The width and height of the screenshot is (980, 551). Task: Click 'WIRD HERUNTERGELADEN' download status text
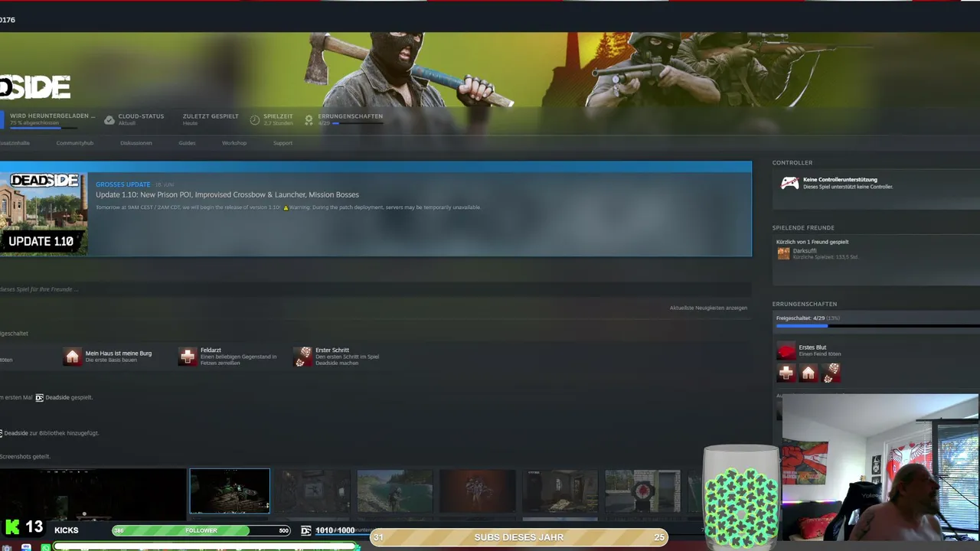[x=52, y=116]
